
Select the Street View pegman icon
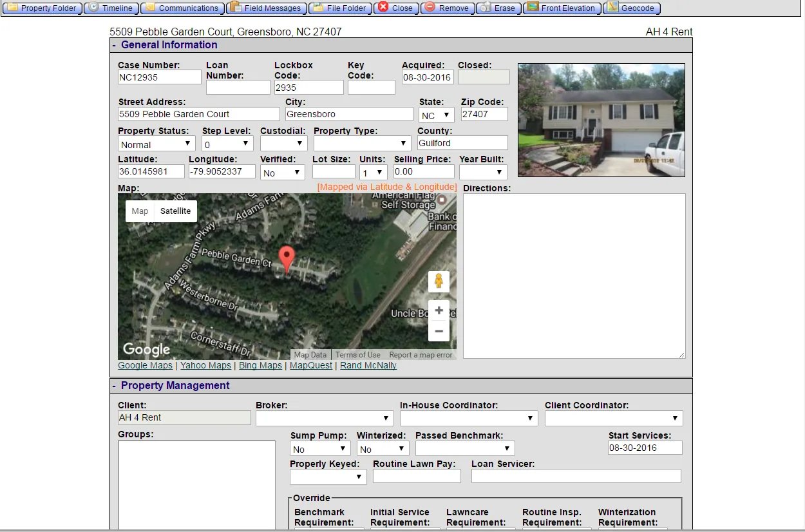[x=439, y=281]
